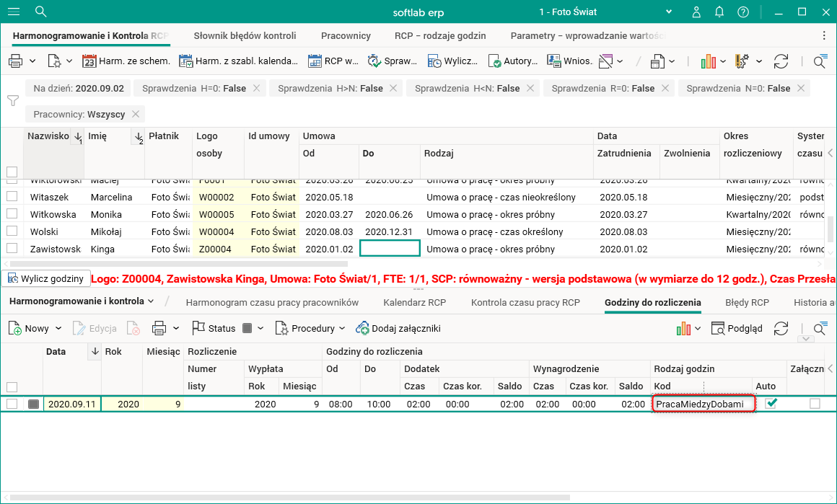Toggle Auto checkbox in hours row
The height and width of the screenshot is (504, 837).
click(x=771, y=404)
